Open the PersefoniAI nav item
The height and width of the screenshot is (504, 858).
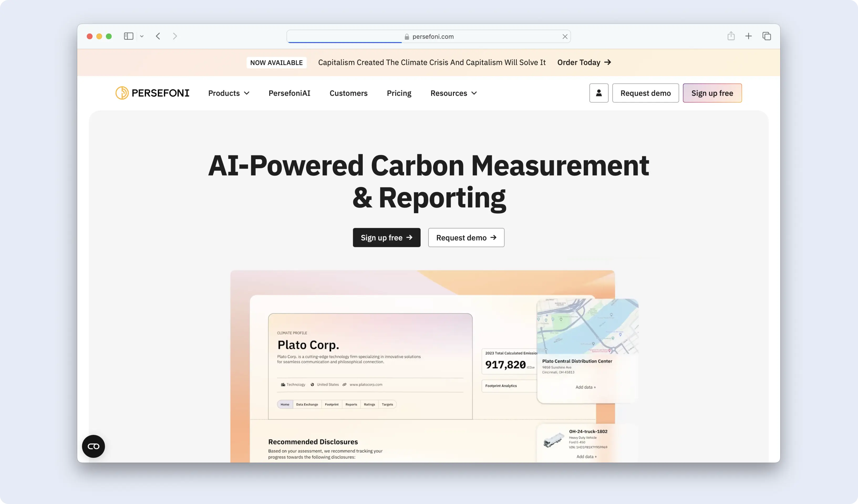pyautogui.click(x=289, y=93)
